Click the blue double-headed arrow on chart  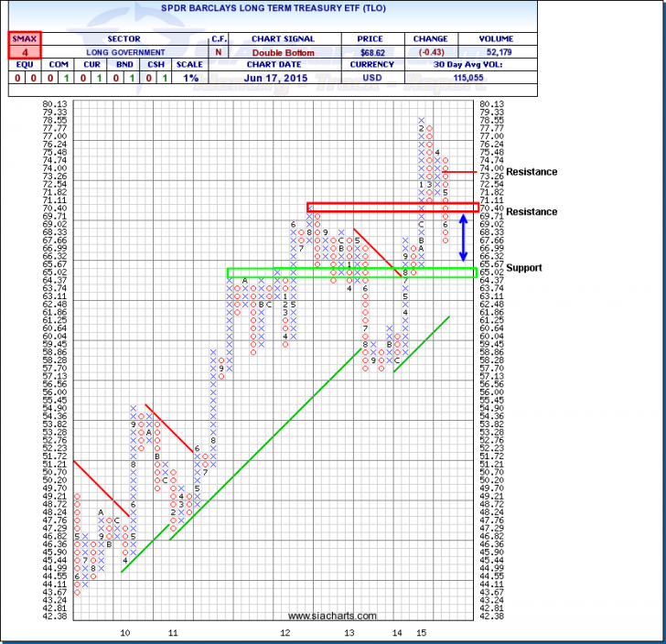point(465,235)
